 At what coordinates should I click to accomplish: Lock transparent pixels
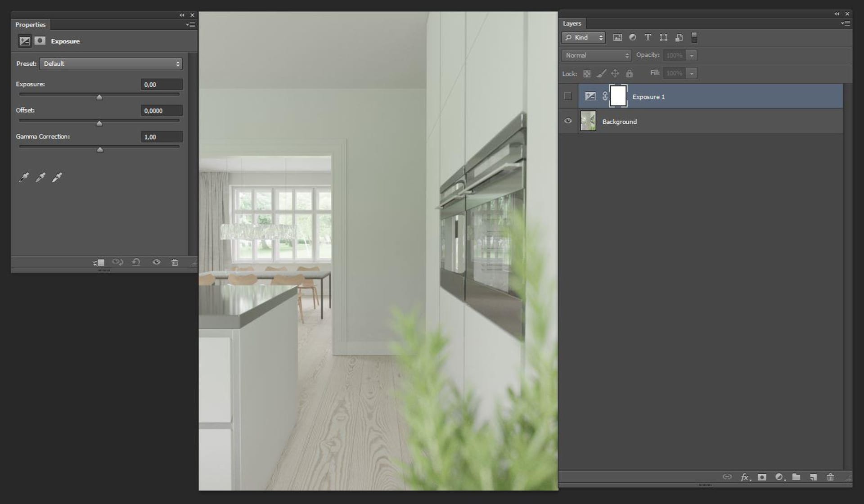tap(587, 73)
